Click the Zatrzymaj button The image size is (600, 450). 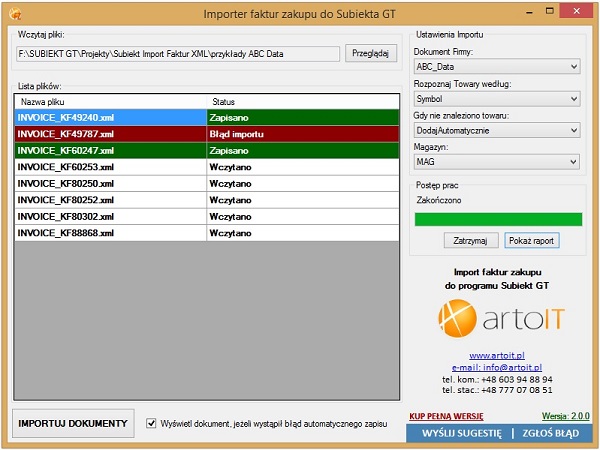471,241
